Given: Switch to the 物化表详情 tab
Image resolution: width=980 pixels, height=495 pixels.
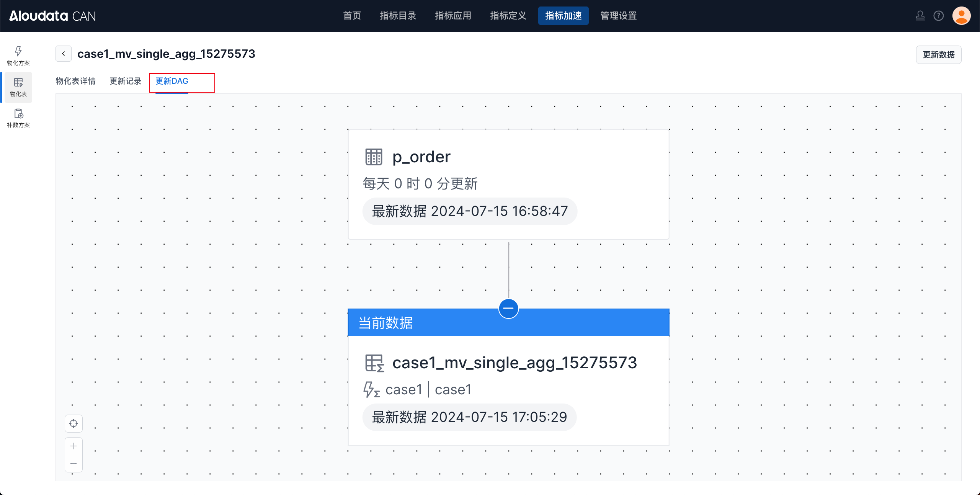Looking at the screenshot, I should 75,81.
